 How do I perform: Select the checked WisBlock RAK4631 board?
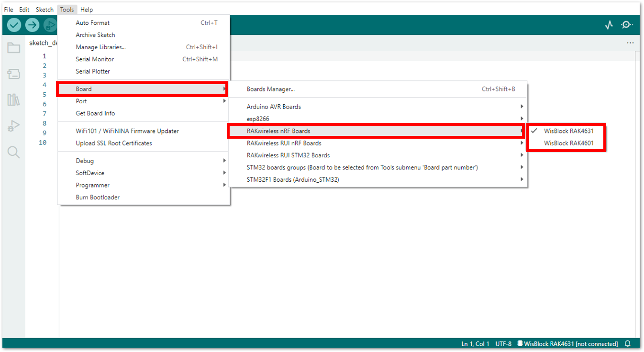point(566,131)
